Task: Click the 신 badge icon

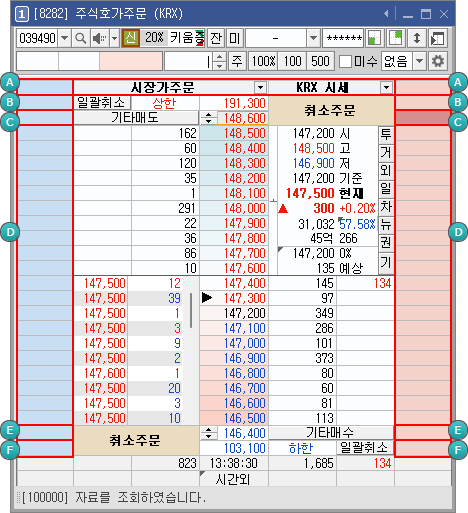Action: (x=130, y=38)
